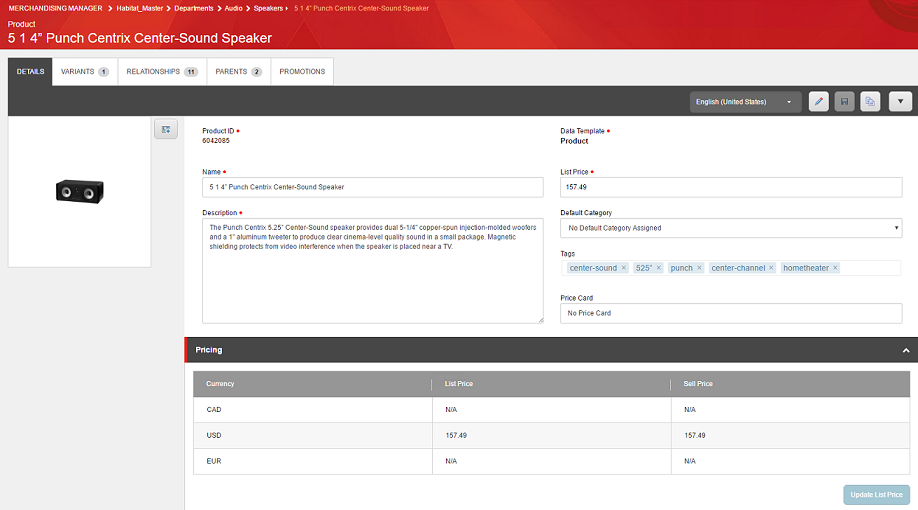Open the more actions arrow menu
The height and width of the screenshot is (510, 918).
tap(900, 101)
